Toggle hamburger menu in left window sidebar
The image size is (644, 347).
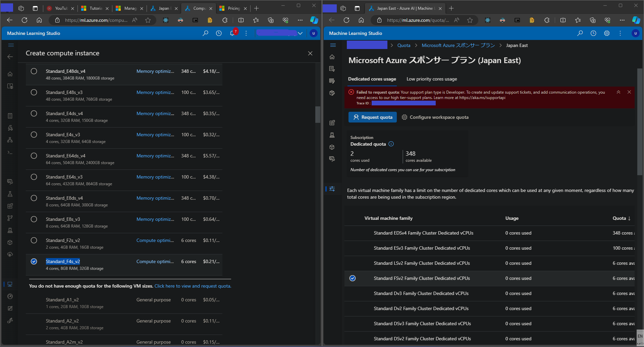(11, 45)
